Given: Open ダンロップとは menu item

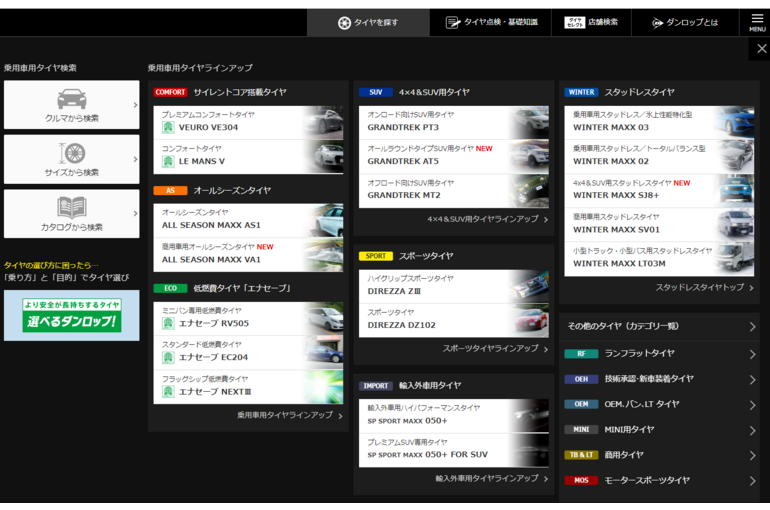Looking at the screenshot, I should click(685, 23).
